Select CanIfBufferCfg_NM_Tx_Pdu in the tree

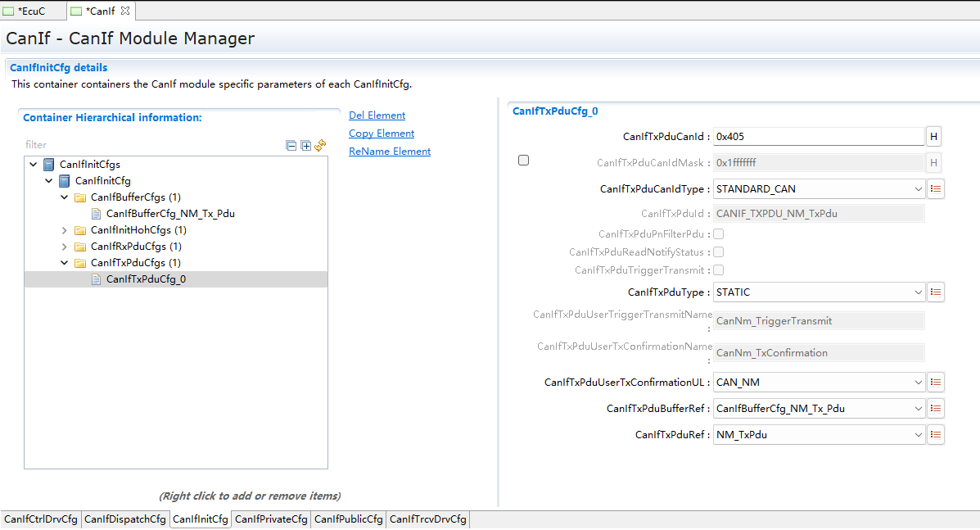click(x=170, y=214)
